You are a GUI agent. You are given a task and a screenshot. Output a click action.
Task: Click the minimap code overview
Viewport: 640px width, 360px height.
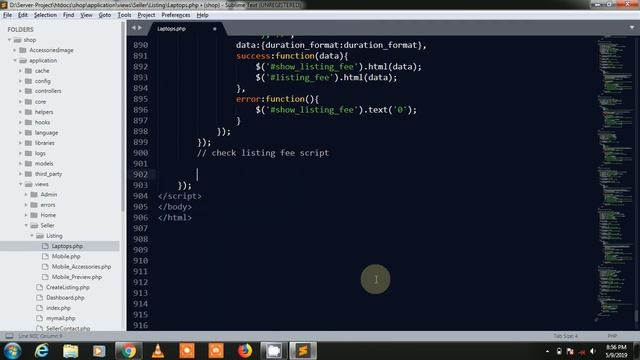614,180
